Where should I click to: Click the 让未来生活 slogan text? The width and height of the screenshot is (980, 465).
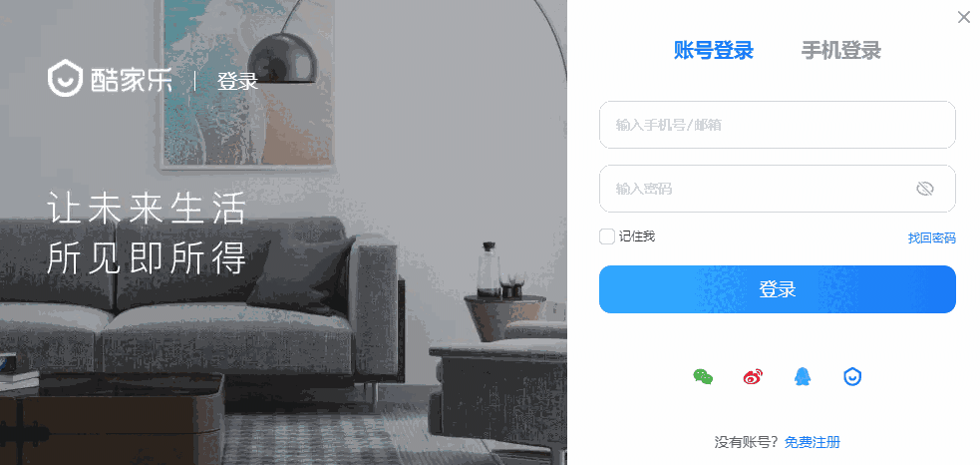147,209
